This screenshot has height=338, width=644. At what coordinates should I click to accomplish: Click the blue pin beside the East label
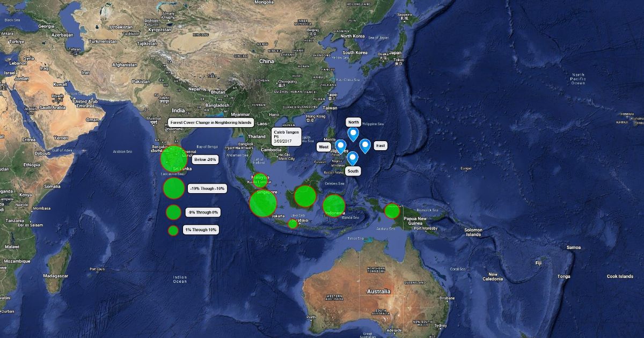(365, 145)
